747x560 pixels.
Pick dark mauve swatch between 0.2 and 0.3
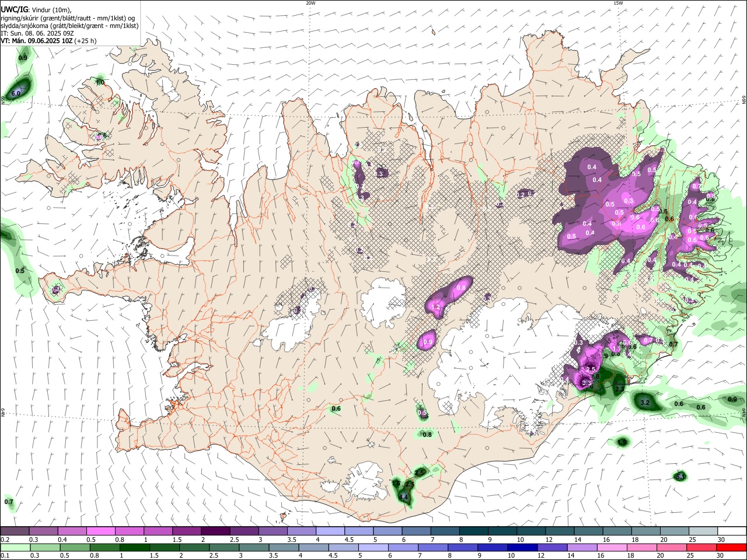pyautogui.click(x=15, y=531)
